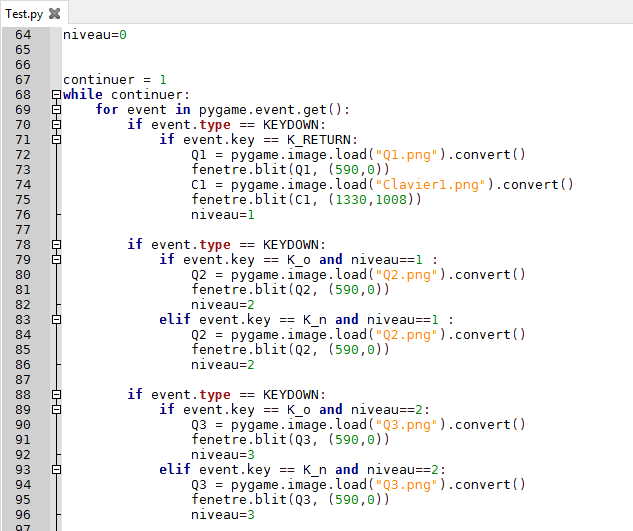Click 'niveau=2' on line 82

click(x=222, y=305)
